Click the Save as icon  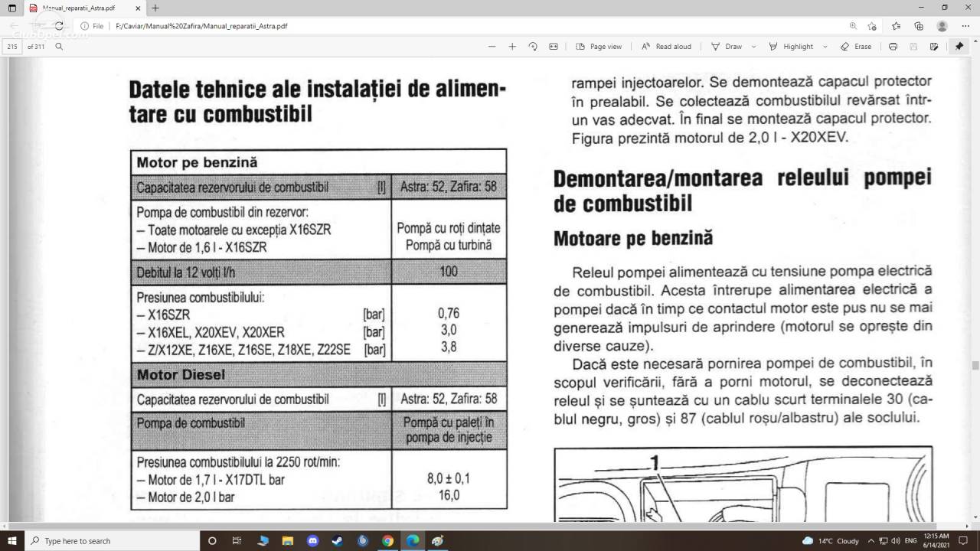934,47
